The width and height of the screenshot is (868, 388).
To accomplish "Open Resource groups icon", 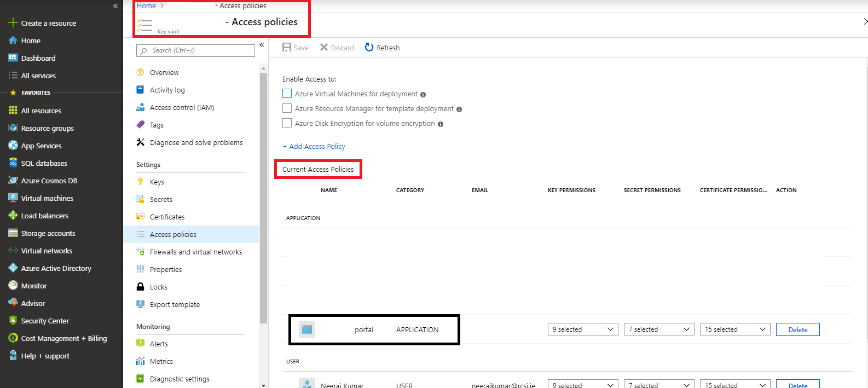I will point(13,128).
